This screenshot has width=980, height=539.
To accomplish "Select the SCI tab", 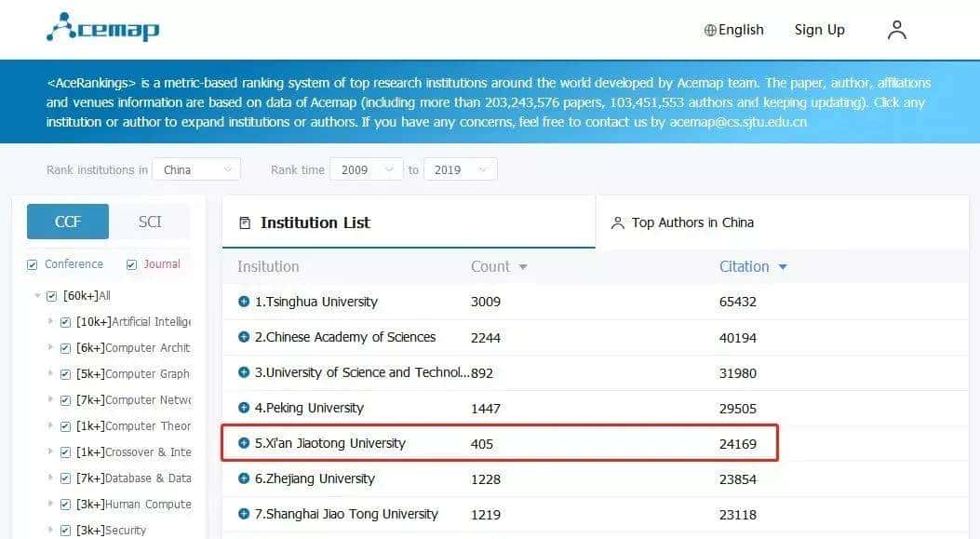I will [150, 222].
